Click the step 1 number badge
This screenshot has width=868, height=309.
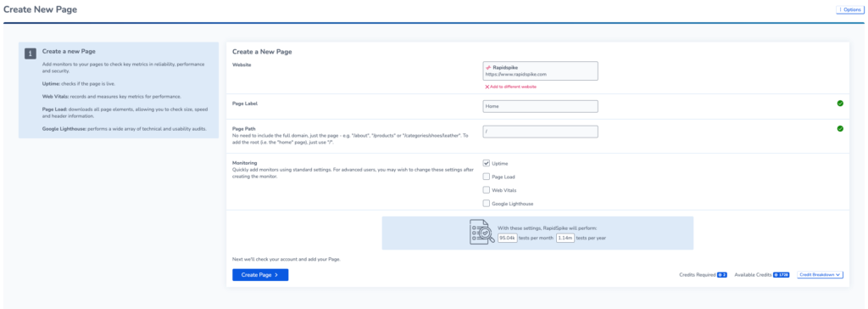[30, 53]
